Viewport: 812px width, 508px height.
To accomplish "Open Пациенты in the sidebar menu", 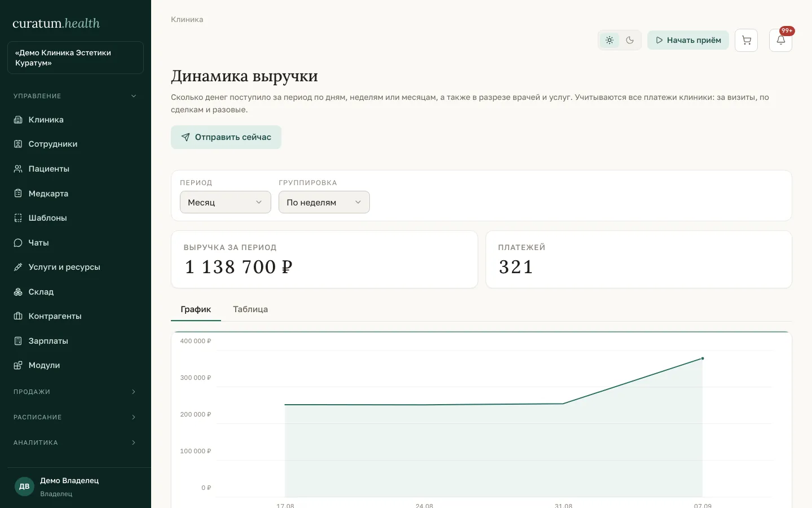I will point(76,169).
